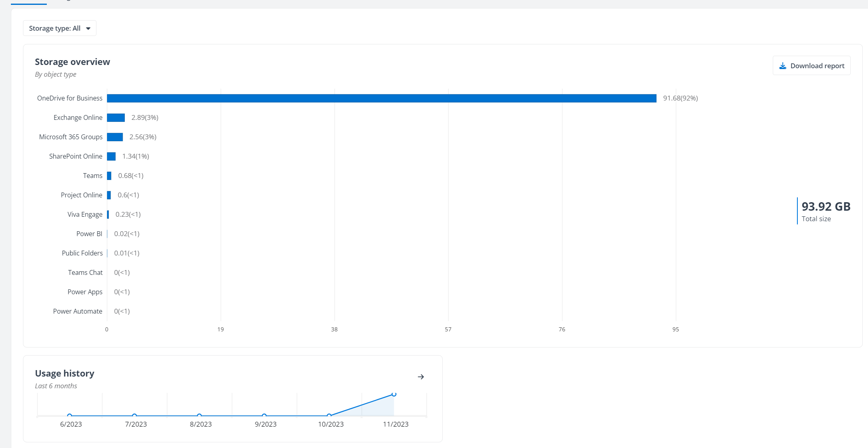Image resolution: width=868 pixels, height=448 pixels.
Task: Open the Usage history detail arrow
Action: 421,377
